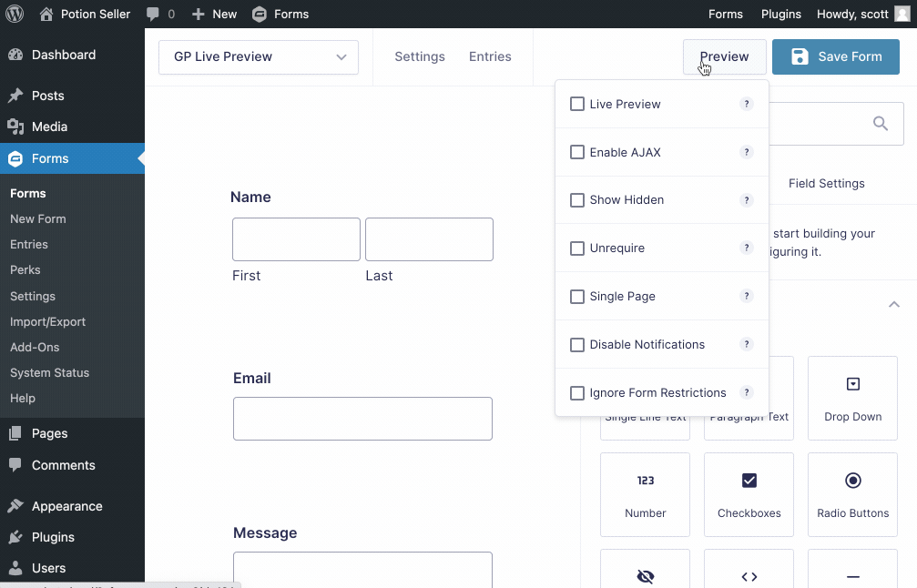
Task: Click the Users person icon in sidebar
Action: [15, 568]
